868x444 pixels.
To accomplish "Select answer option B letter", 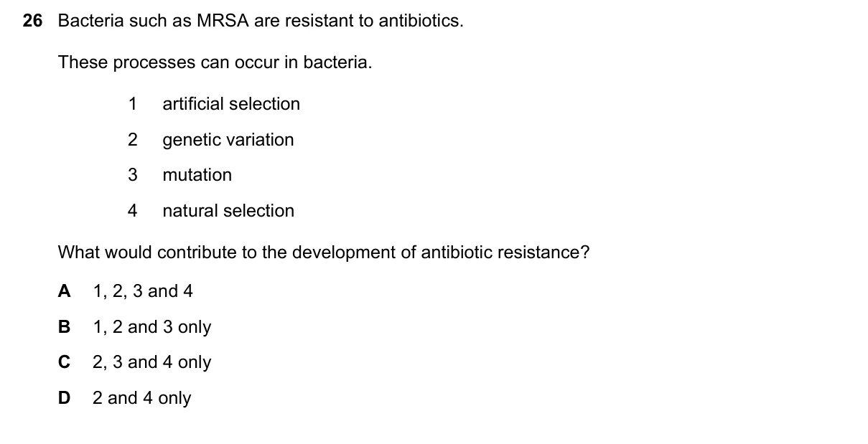I will (65, 327).
